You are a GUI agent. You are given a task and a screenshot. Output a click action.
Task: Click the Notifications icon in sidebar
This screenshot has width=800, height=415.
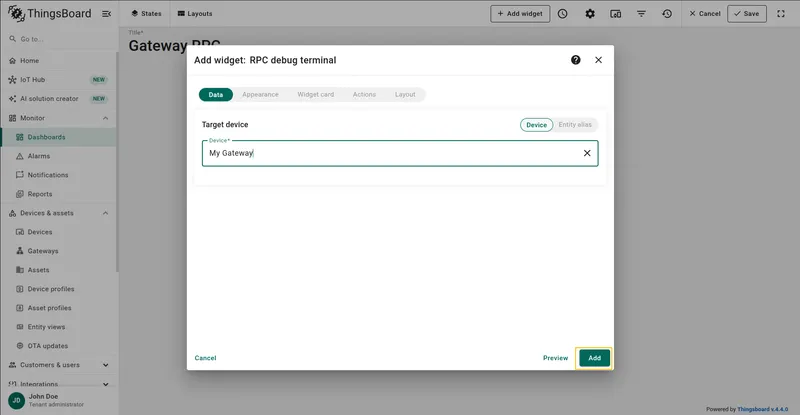click(x=20, y=175)
